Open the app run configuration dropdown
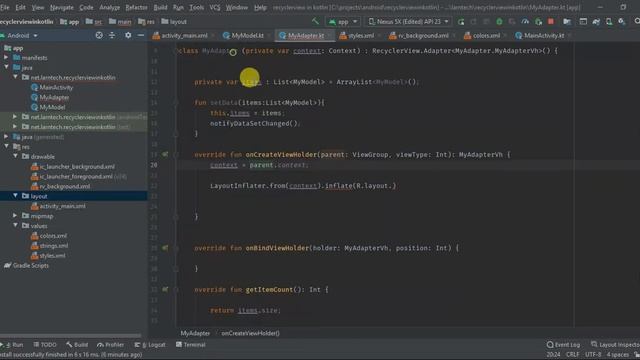Image resolution: width=640 pixels, height=360 pixels. (x=342, y=22)
